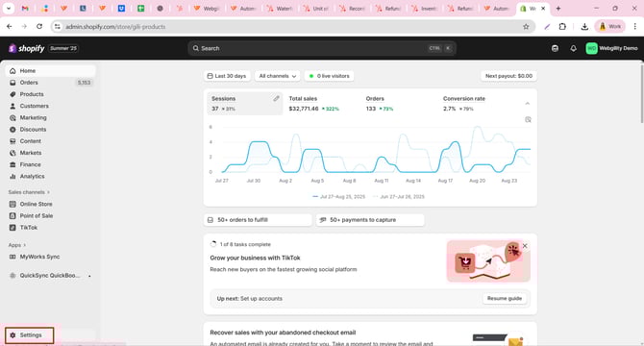The width and height of the screenshot is (644, 346).
Task: Expand All channels dropdown
Action: (x=277, y=76)
